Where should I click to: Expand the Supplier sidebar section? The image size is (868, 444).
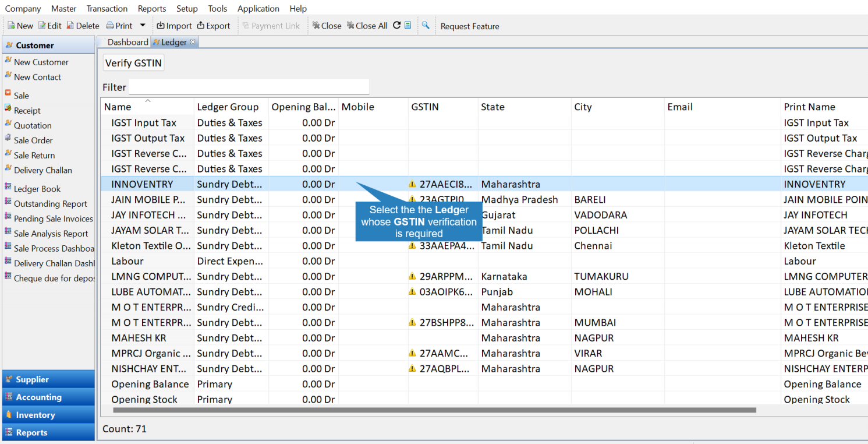click(x=48, y=379)
